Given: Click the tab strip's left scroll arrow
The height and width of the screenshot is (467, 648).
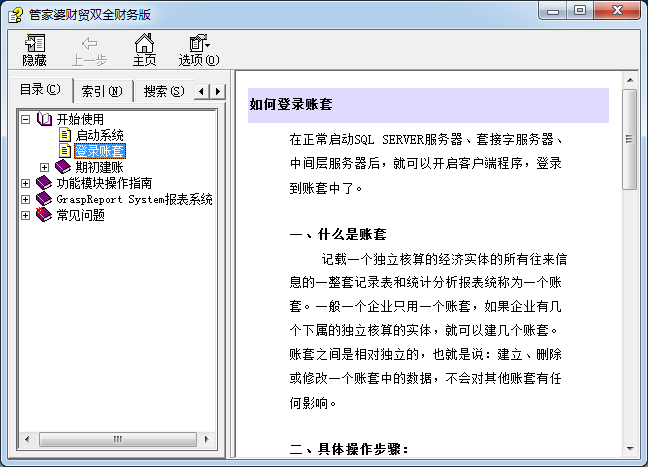Looking at the screenshot, I should pyautogui.click(x=201, y=91).
